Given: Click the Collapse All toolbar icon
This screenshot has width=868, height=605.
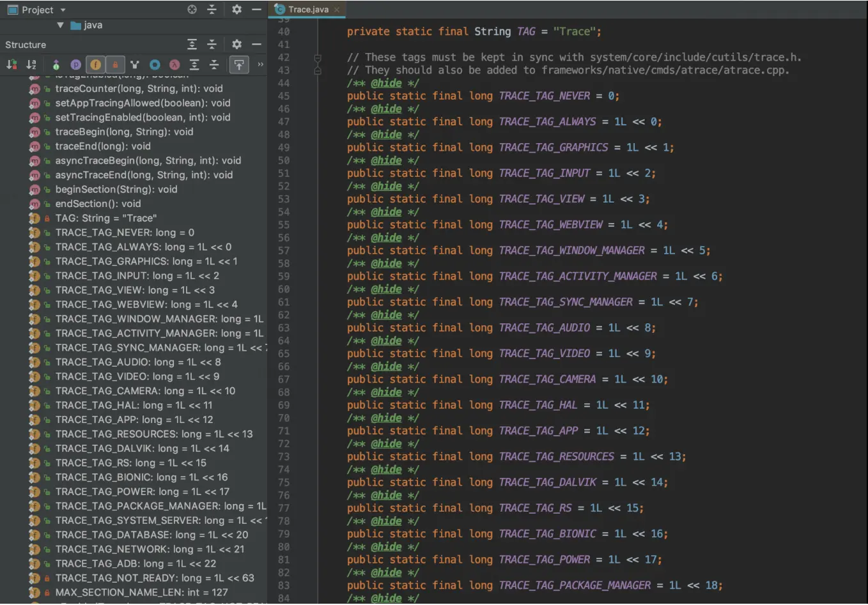Looking at the screenshot, I should pos(214,65).
